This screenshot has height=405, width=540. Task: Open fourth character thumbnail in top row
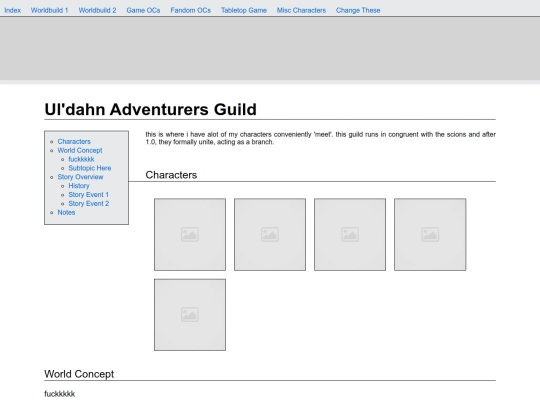coord(430,235)
